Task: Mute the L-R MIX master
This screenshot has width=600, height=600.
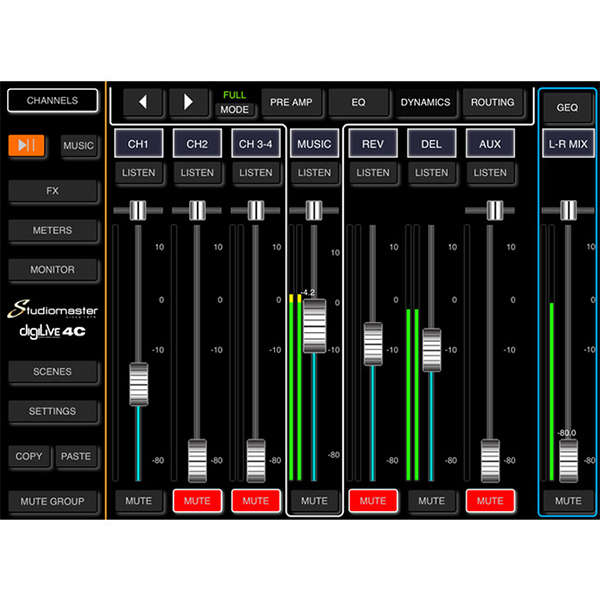Action: pyautogui.click(x=568, y=501)
